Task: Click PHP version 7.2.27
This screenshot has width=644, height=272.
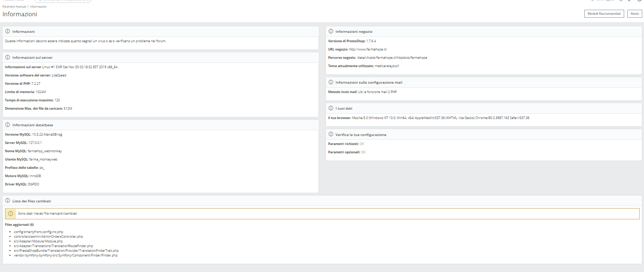Action: (36, 84)
